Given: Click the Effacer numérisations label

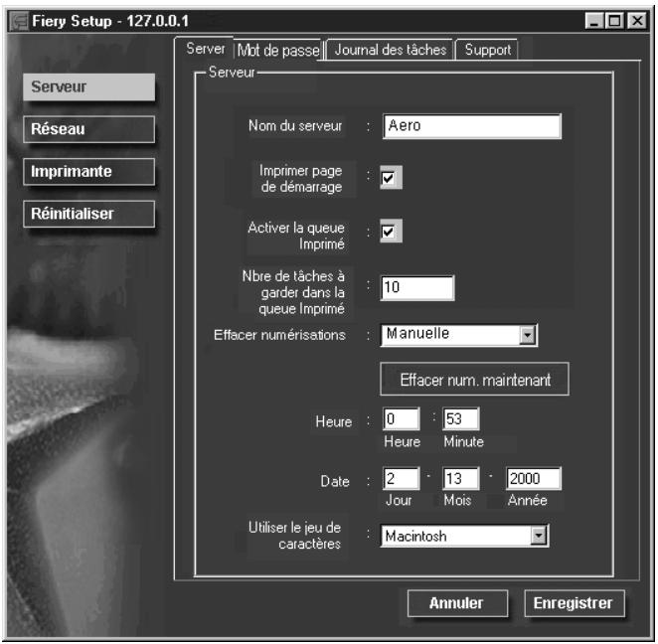Looking at the screenshot, I should tap(279, 335).
